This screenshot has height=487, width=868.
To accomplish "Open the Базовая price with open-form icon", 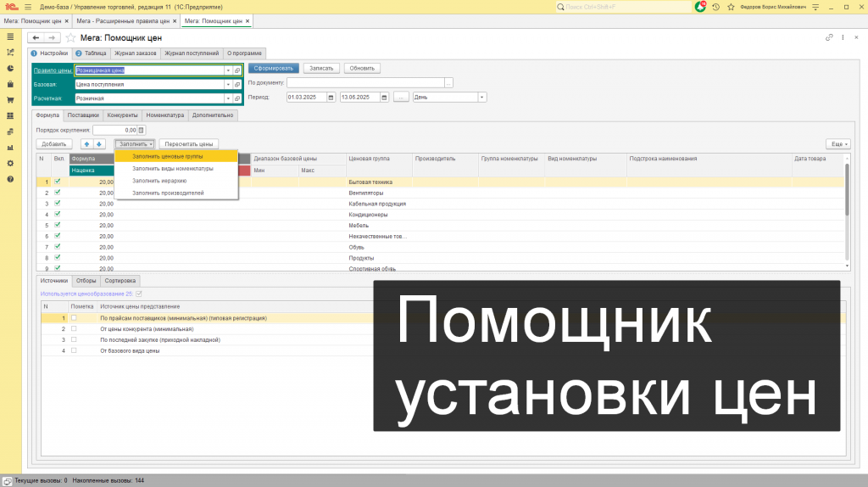I will tap(237, 85).
